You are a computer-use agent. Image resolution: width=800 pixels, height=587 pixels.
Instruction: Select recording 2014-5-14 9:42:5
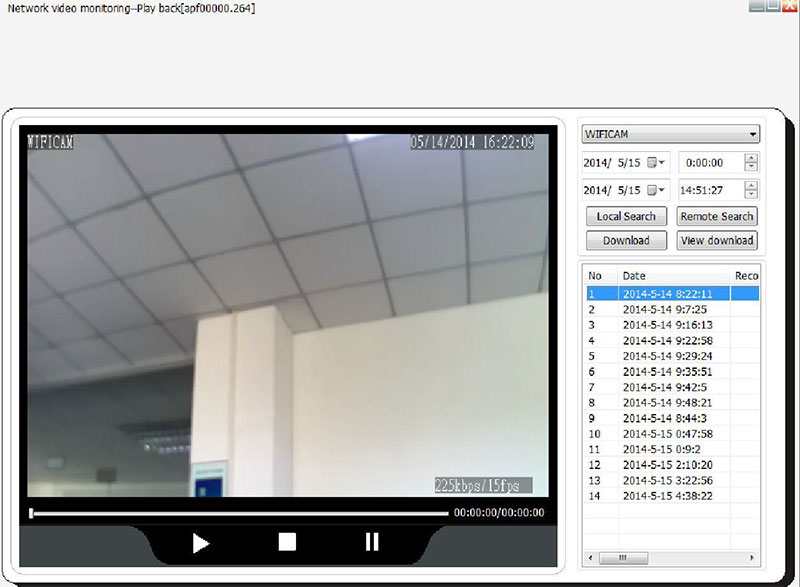pos(671,387)
